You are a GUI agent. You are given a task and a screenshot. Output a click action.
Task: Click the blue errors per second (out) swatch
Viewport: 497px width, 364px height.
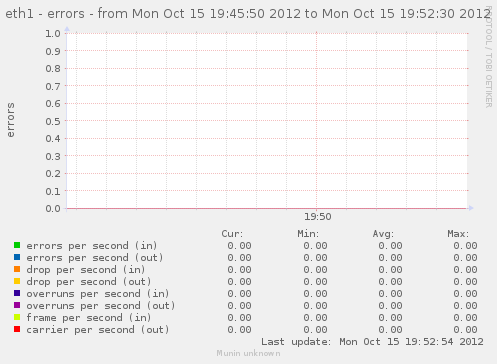[x=17, y=257]
